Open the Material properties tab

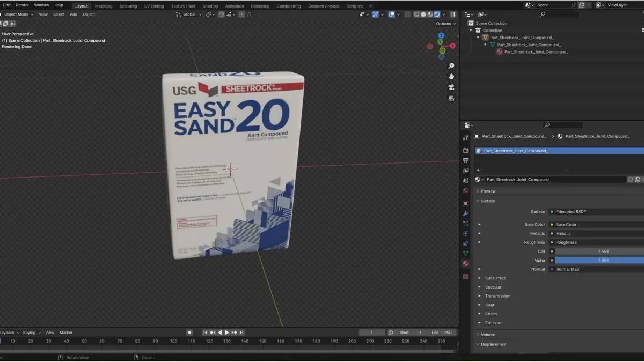[465, 263]
